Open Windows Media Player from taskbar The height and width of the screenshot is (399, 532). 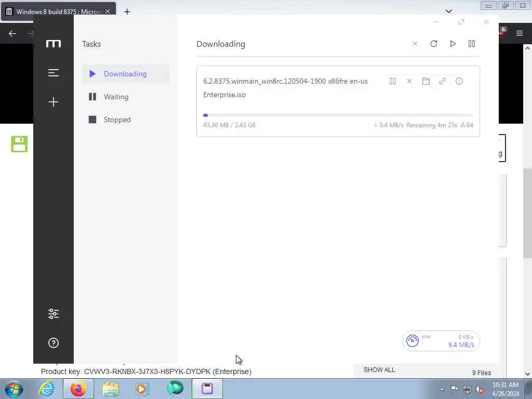142,389
